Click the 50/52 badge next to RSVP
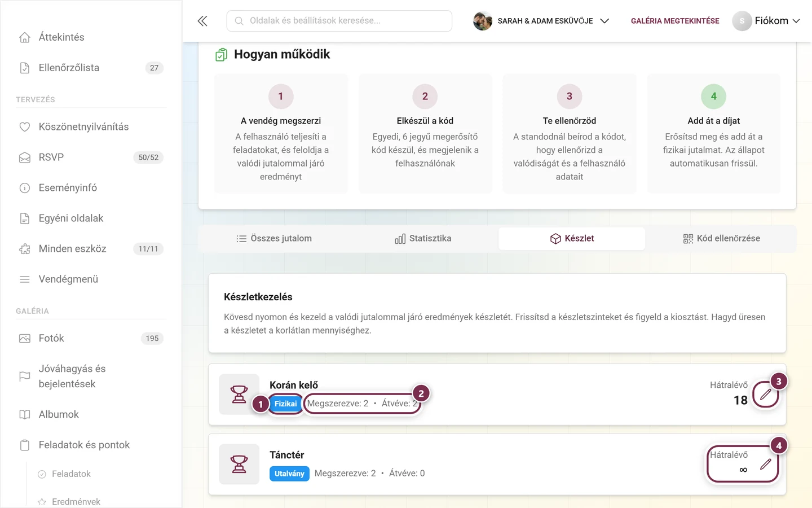Screen dimensions: 812x508 point(148,157)
